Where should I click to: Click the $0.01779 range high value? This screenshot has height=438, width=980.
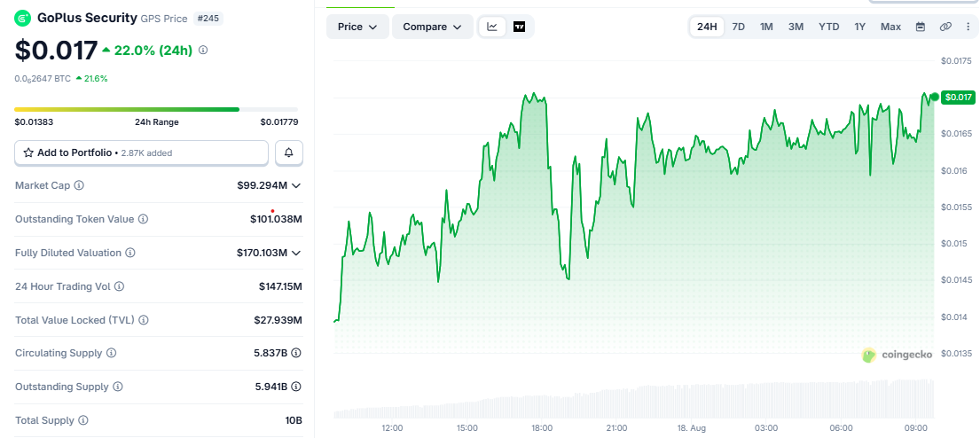point(279,121)
